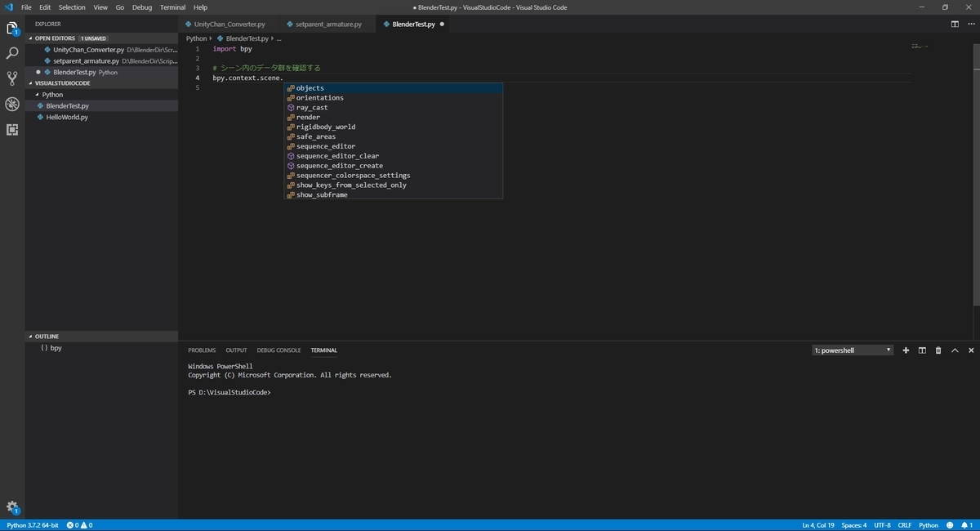Toggle the split editor layout icon
This screenshot has height=531, width=980.
[x=955, y=24]
